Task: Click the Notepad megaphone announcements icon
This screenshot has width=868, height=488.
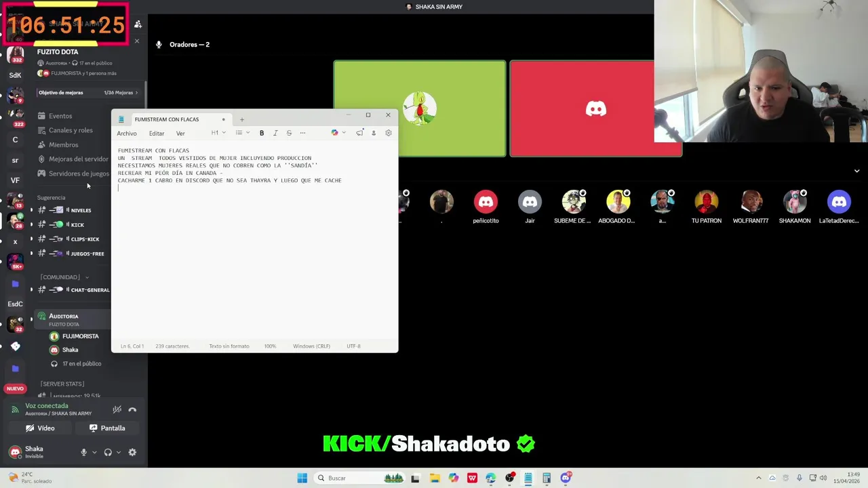Action: [359, 133]
